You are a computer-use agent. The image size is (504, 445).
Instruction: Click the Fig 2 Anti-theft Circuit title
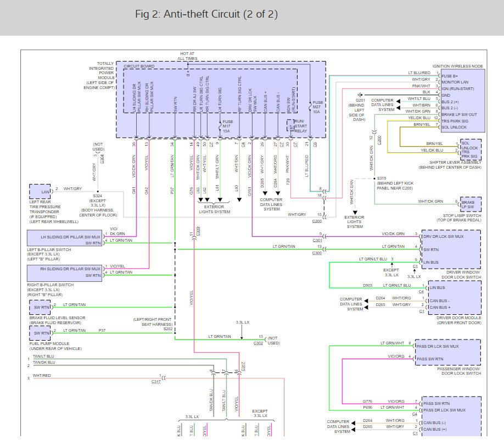pos(206,14)
